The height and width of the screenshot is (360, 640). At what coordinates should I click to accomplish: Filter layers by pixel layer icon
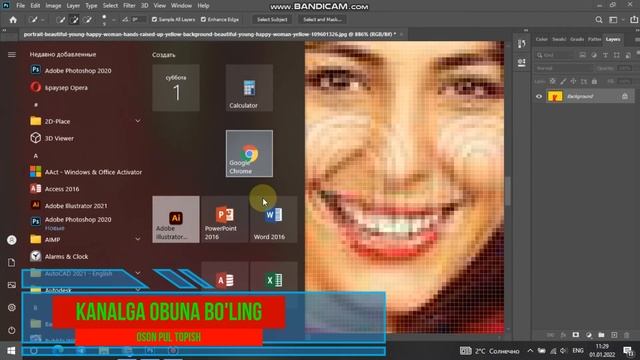582,55
